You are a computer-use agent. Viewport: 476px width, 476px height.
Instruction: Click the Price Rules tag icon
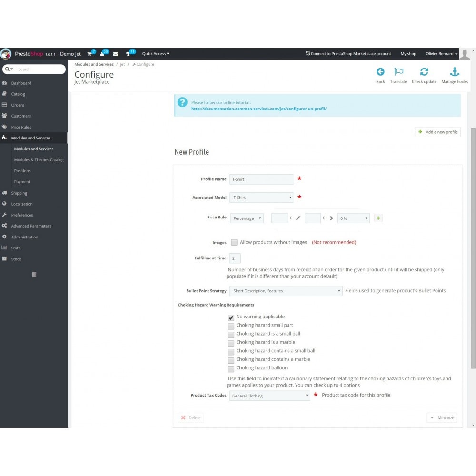click(x=4, y=127)
